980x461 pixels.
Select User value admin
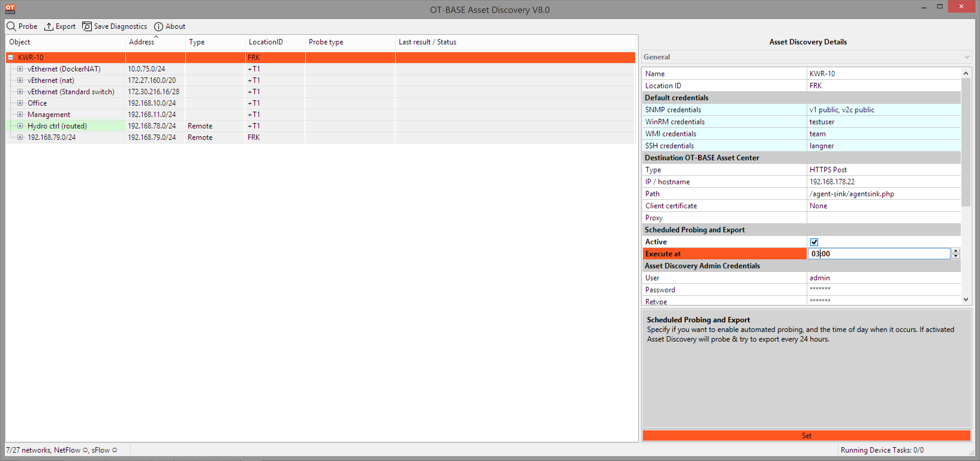(x=820, y=278)
